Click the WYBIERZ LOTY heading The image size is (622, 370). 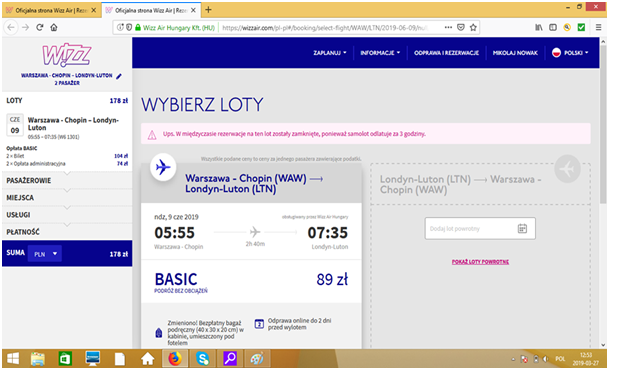202,105
